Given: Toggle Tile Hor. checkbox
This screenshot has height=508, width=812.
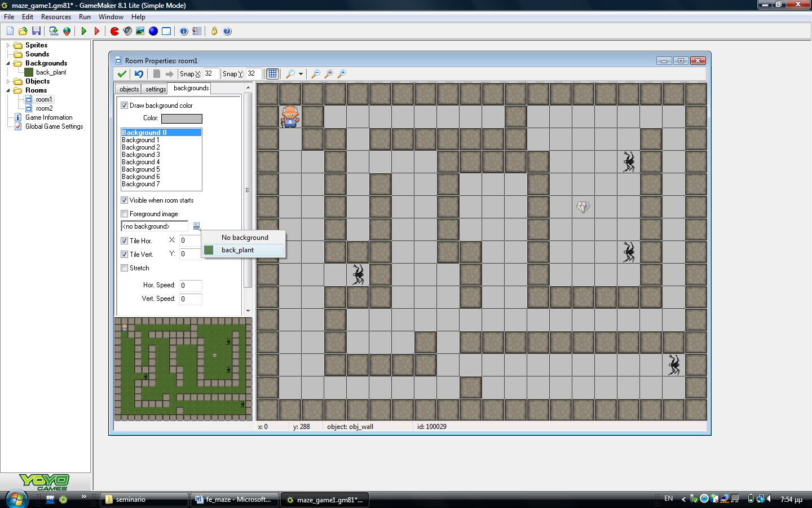Looking at the screenshot, I should (x=125, y=241).
